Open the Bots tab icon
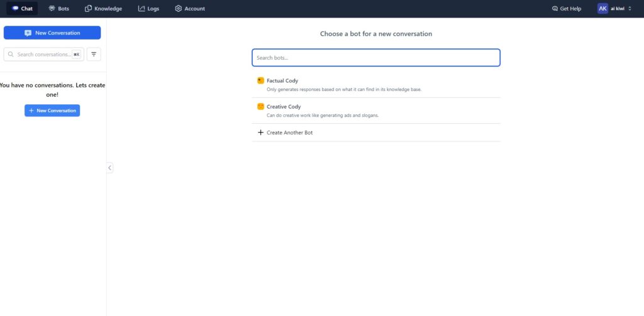The image size is (644, 316). tap(52, 8)
